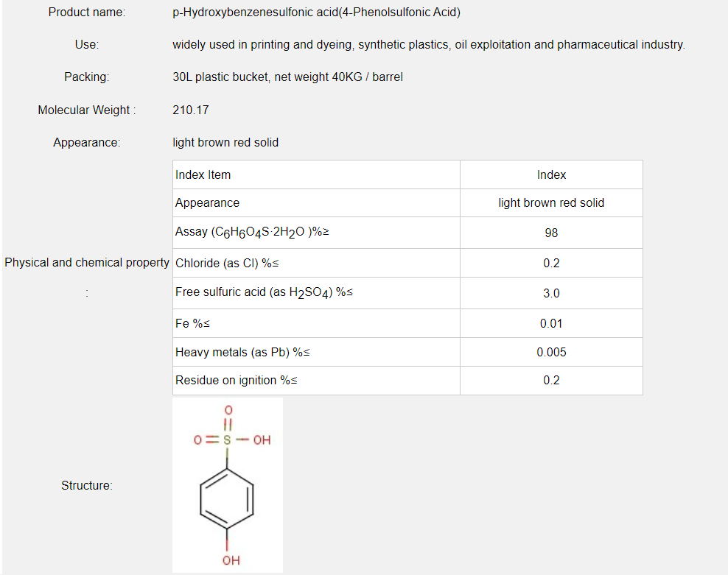The image size is (728, 575).
Task: Click the chemical structure image
Action: 228,485
